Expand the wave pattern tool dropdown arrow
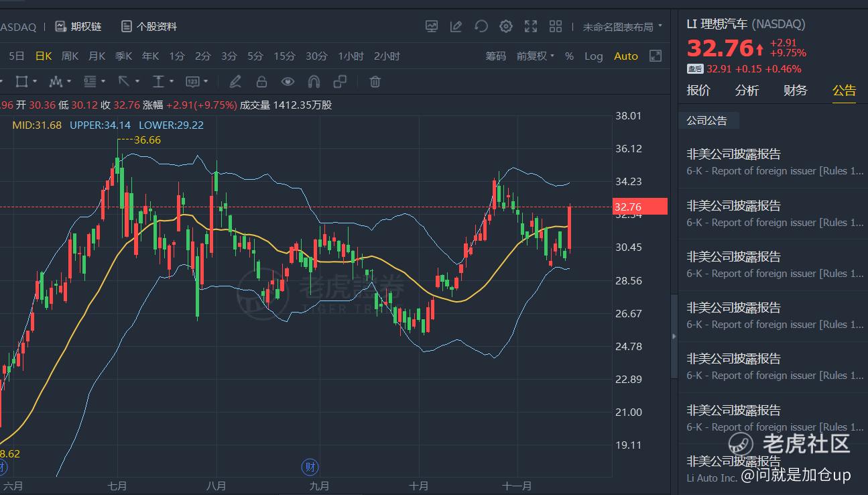The height and width of the screenshot is (495, 868). [68, 82]
